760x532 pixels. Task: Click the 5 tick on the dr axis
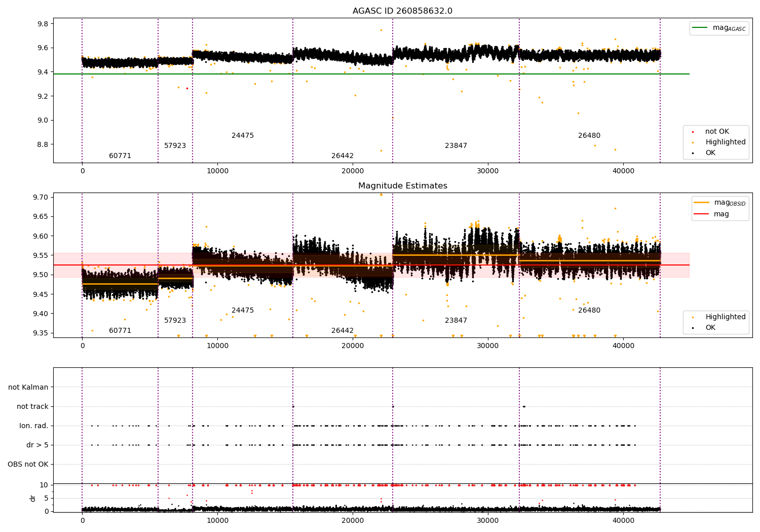pyautogui.click(x=47, y=498)
